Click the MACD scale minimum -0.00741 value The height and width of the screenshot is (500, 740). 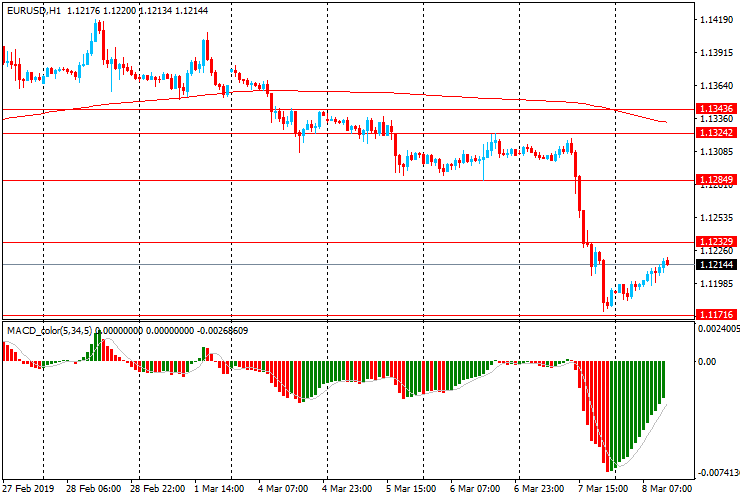719,473
